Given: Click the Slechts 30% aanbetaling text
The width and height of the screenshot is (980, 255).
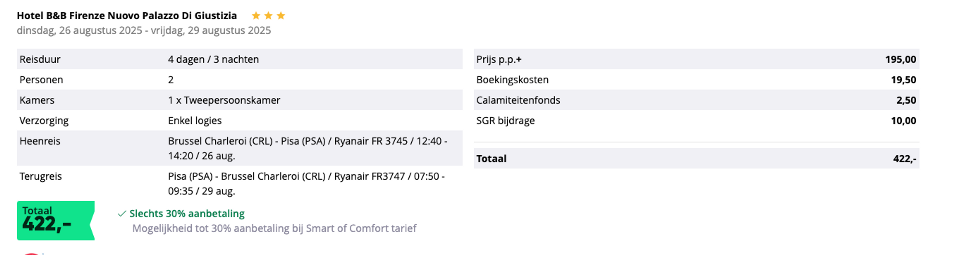Looking at the screenshot, I should coord(187,214).
